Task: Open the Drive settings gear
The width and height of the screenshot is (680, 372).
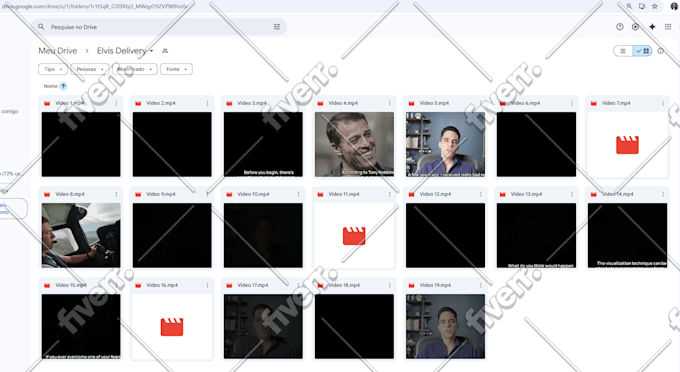Action: [635, 27]
